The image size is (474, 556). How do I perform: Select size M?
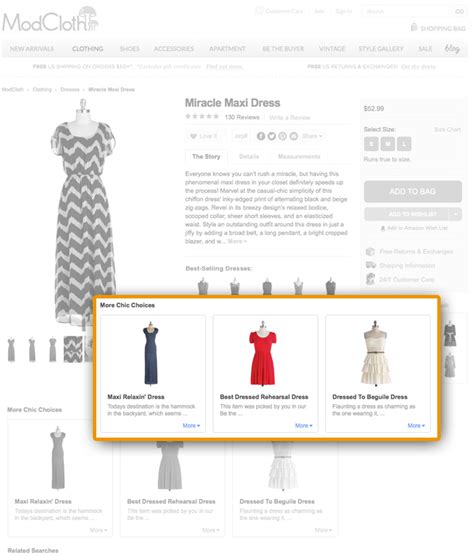click(x=387, y=144)
